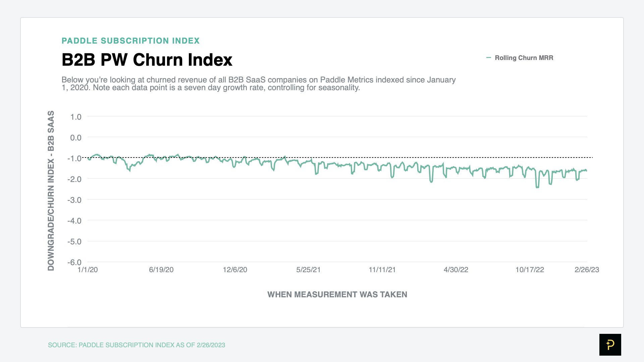Screen dimensions: 644x362
Task: Click the -2.0 y-axis value
Action: 74,179
